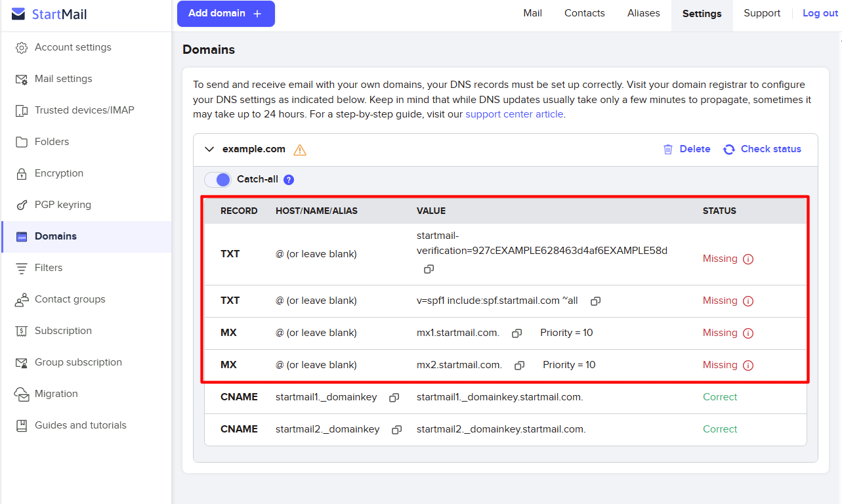Open info icon for verification TXT Missing status
The image size is (842, 504).
(x=748, y=259)
